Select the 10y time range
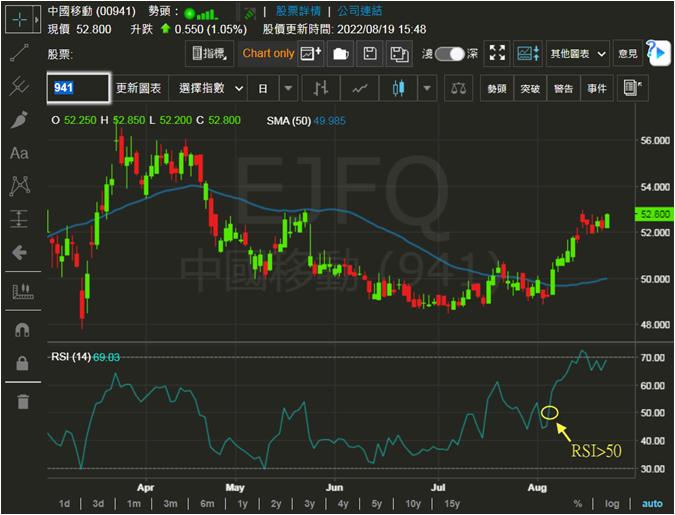Viewport: 675px width, 515px height. click(x=413, y=503)
